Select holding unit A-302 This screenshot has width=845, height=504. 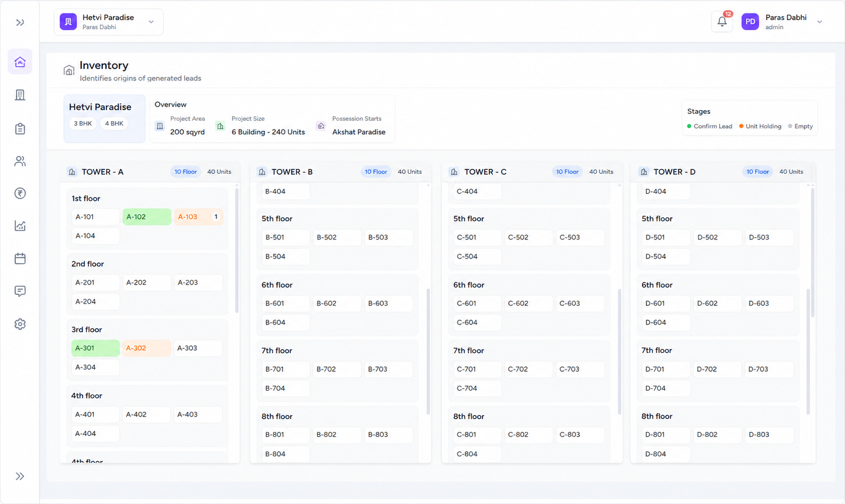(147, 348)
